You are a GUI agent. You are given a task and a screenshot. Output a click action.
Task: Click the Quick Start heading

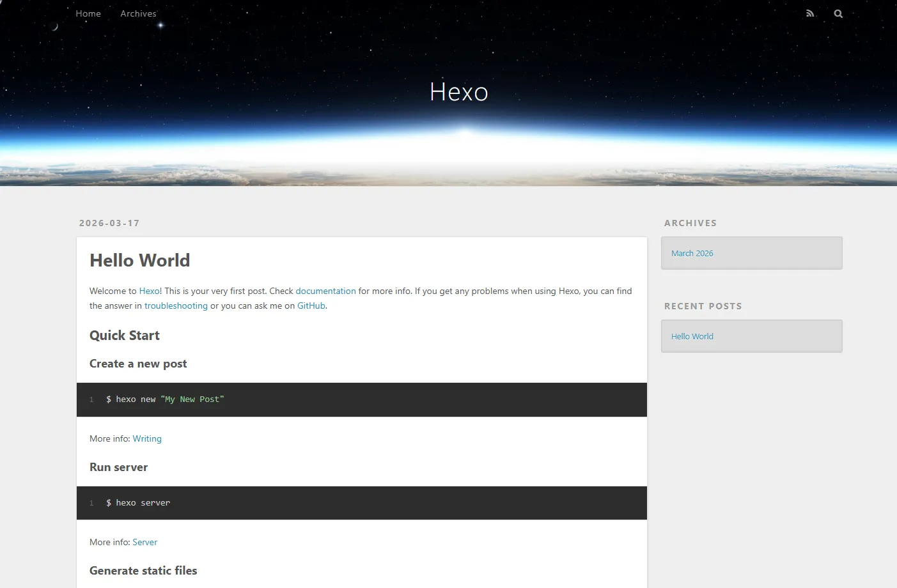[125, 336]
